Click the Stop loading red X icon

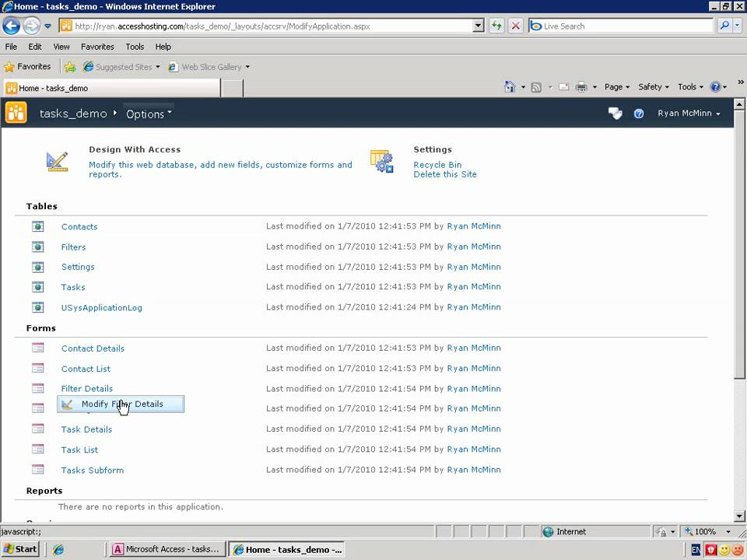click(515, 26)
